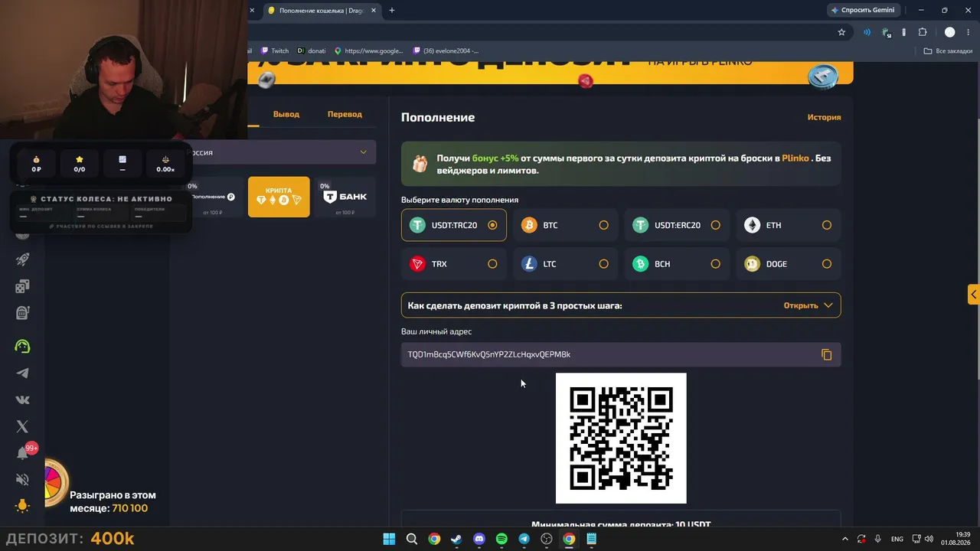Open the dice game in sidebar
This screenshot has height=551, width=980.
[22, 285]
